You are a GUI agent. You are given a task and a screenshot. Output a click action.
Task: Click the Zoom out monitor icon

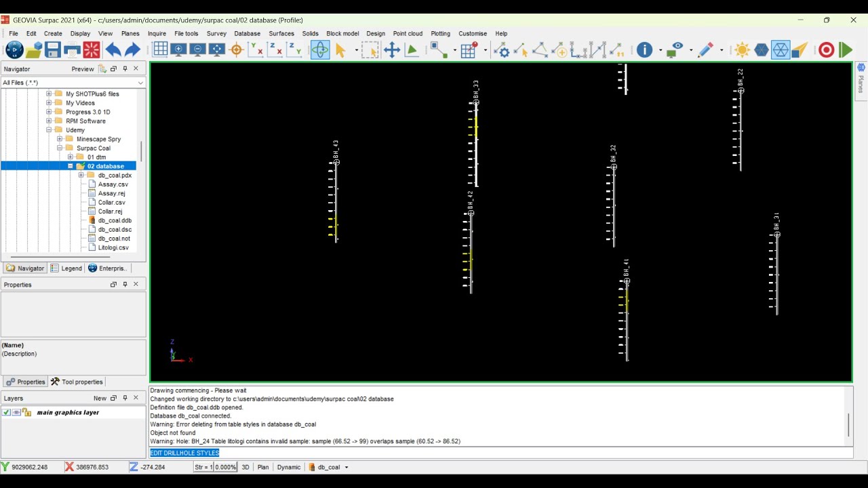(197, 49)
